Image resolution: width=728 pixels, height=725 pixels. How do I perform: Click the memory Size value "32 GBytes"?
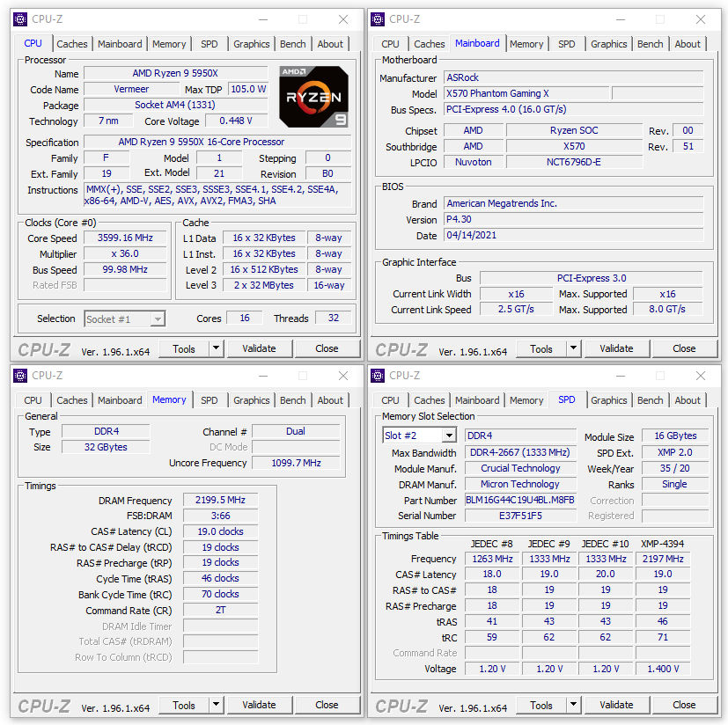(x=106, y=447)
